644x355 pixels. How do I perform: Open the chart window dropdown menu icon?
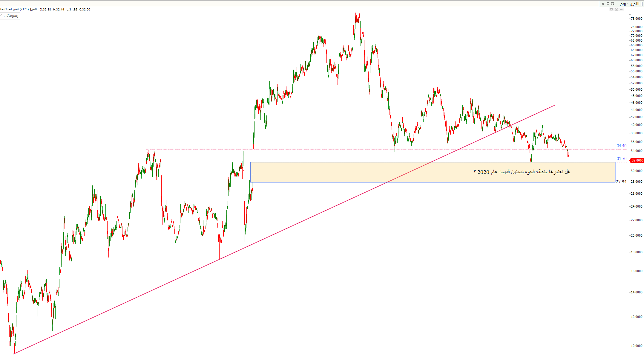tap(613, 4)
